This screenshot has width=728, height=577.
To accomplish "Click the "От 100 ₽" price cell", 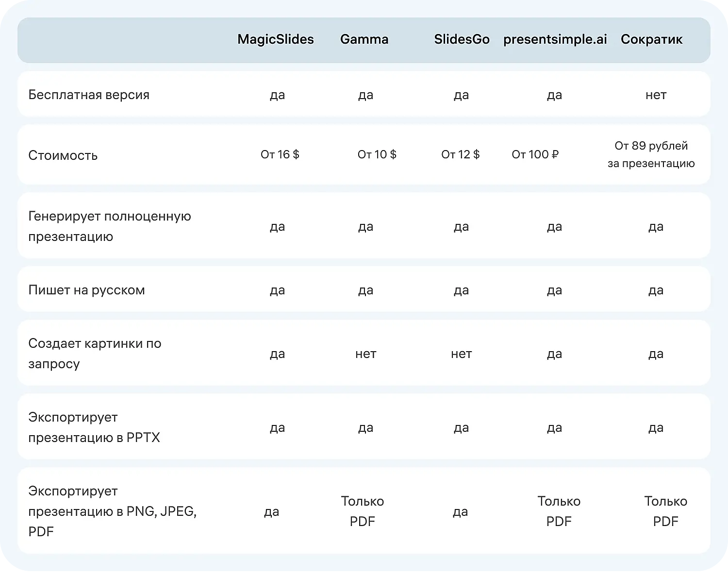I will 535,154.
